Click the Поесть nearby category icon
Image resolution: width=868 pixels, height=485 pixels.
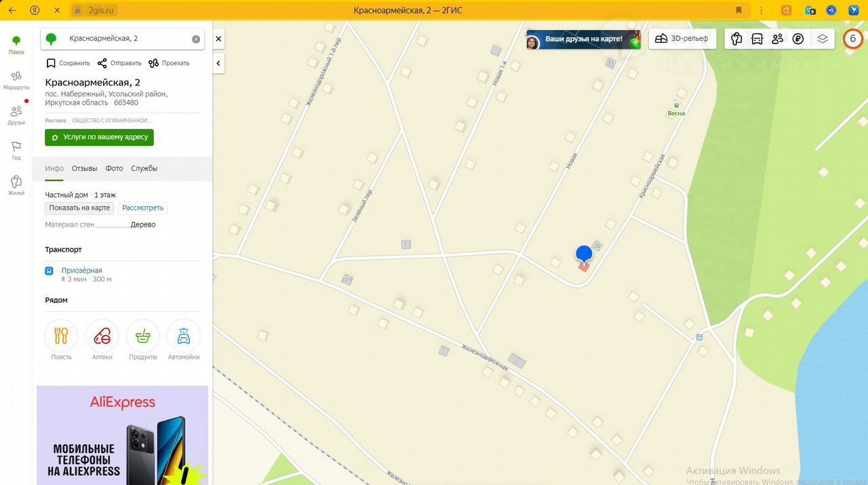[61, 336]
